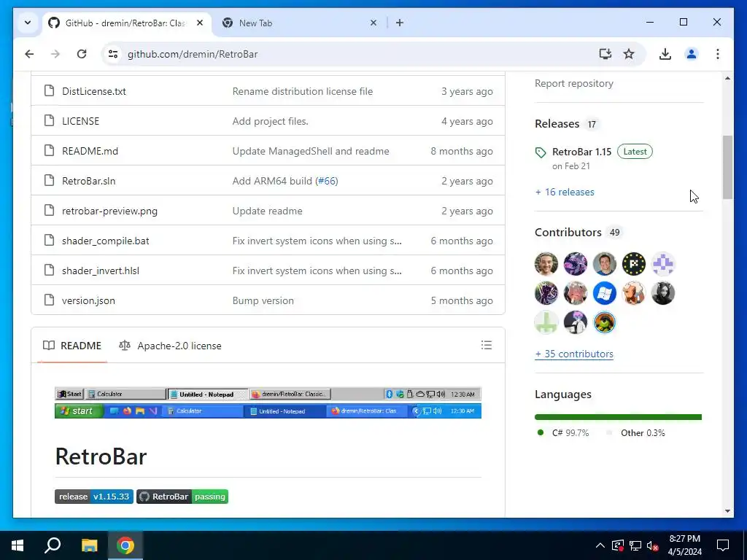Click the file icon next to version.json
This screenshot has height=560, width=747.
click(49, 300)
